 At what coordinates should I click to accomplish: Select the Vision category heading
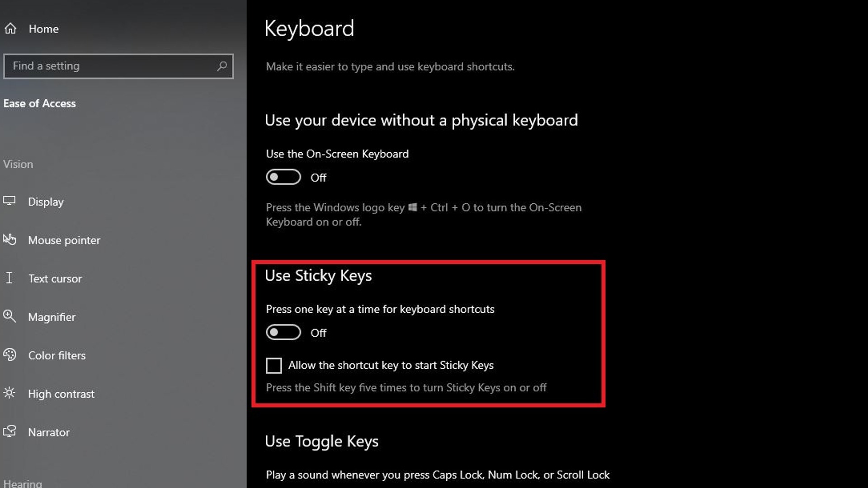click(18, 164)
